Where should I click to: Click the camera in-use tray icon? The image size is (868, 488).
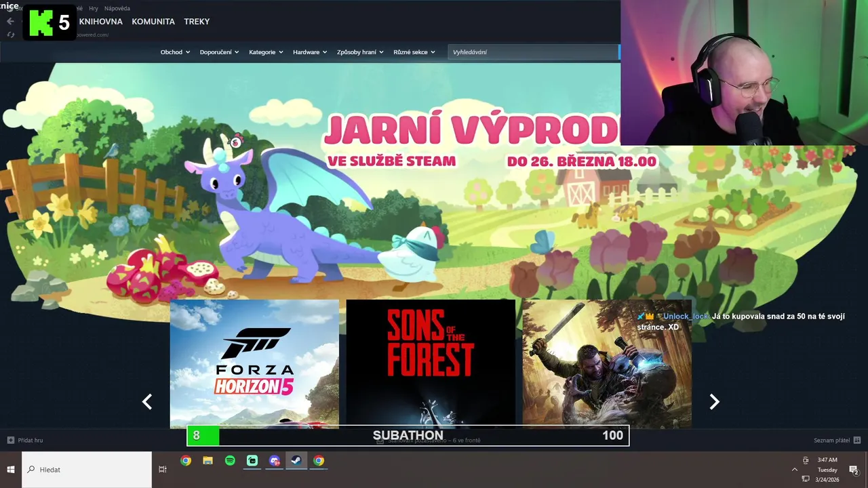pos(806,460)
